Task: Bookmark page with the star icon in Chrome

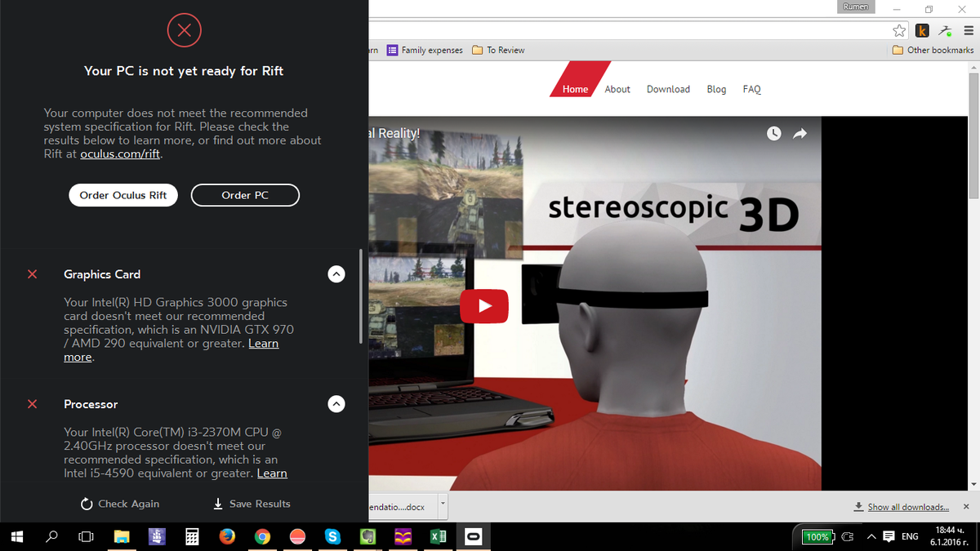Action: click(x=899, y=30)
